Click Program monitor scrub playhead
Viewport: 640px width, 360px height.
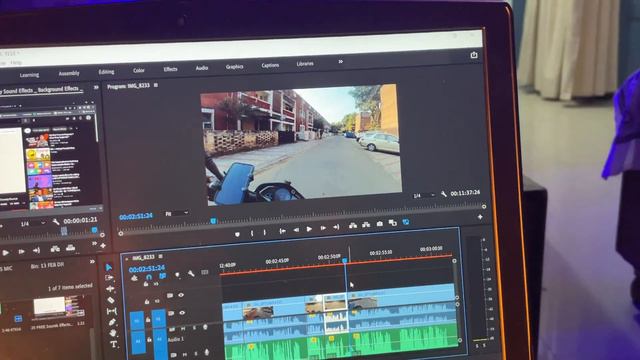click(x=213, y=221)
